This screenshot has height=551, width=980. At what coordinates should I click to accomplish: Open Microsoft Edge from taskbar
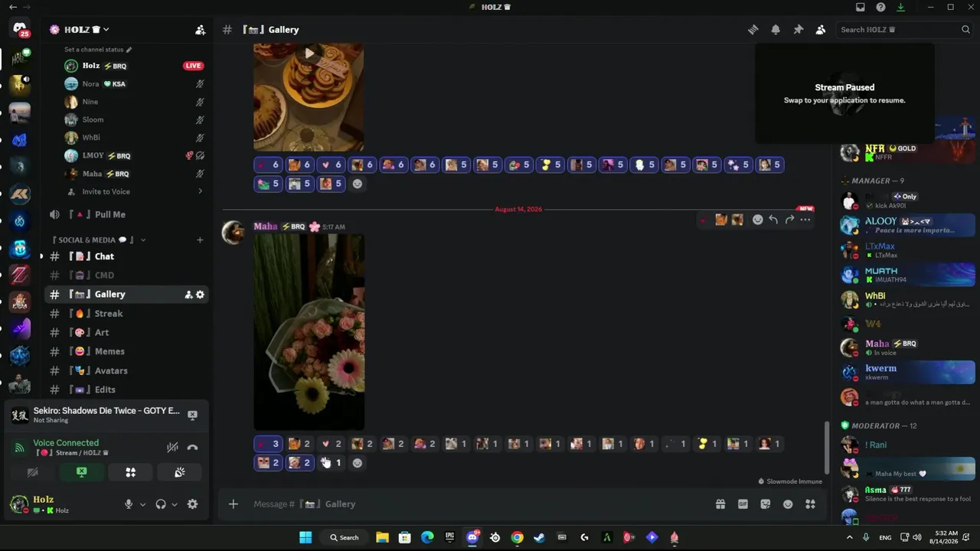click(x=427, y=537)
